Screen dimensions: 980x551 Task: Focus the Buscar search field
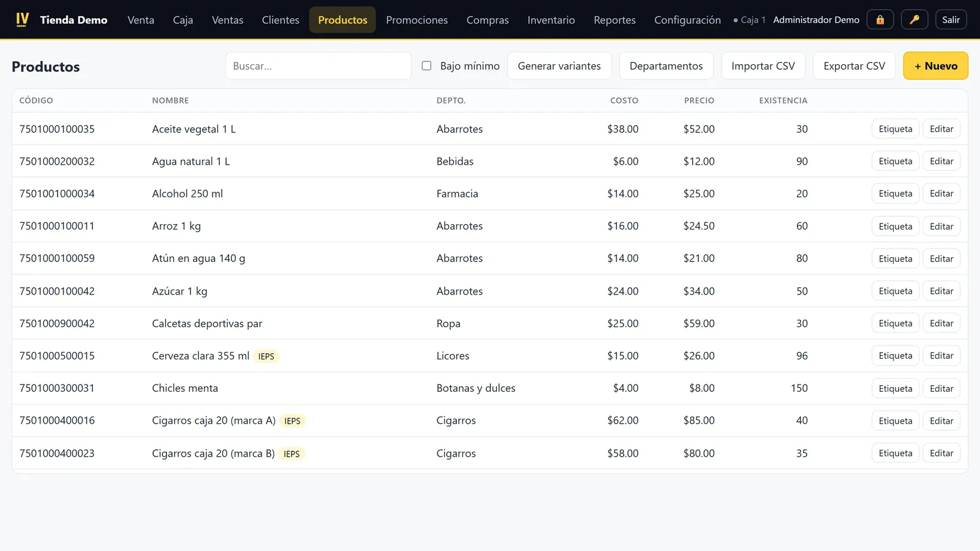tap(318, 66)
